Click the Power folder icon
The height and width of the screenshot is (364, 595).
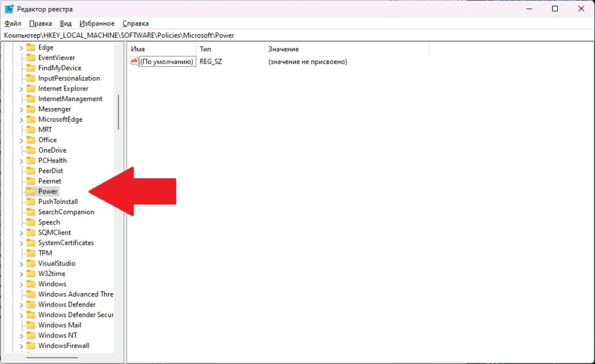pyautogui.click(x=31, y=192)
